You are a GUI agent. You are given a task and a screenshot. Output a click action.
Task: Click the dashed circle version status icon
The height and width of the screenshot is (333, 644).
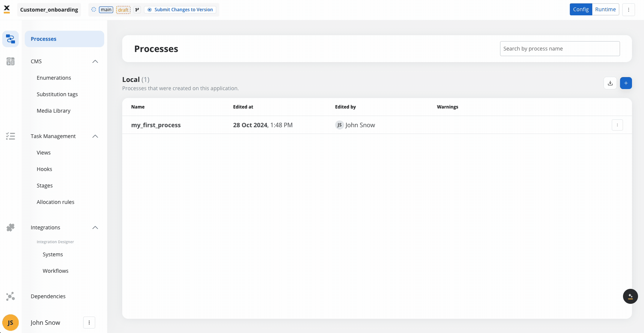point(94,10)
